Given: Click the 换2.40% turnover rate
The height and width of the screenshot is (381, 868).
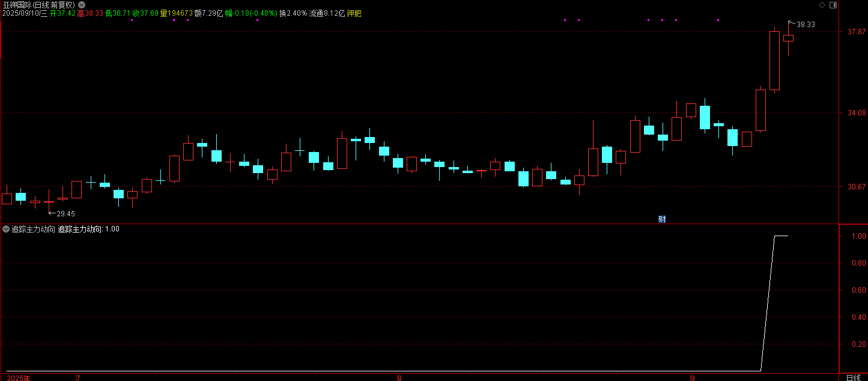Looking at the screenshot, I should [293, 13].
